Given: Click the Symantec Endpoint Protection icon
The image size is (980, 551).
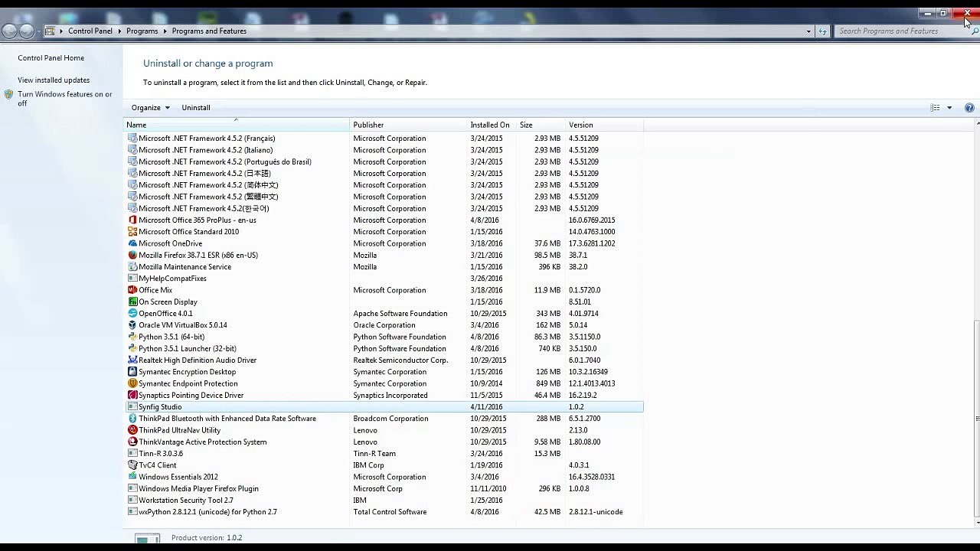Looking at the screenshot, I should click(x=132, y=383).
